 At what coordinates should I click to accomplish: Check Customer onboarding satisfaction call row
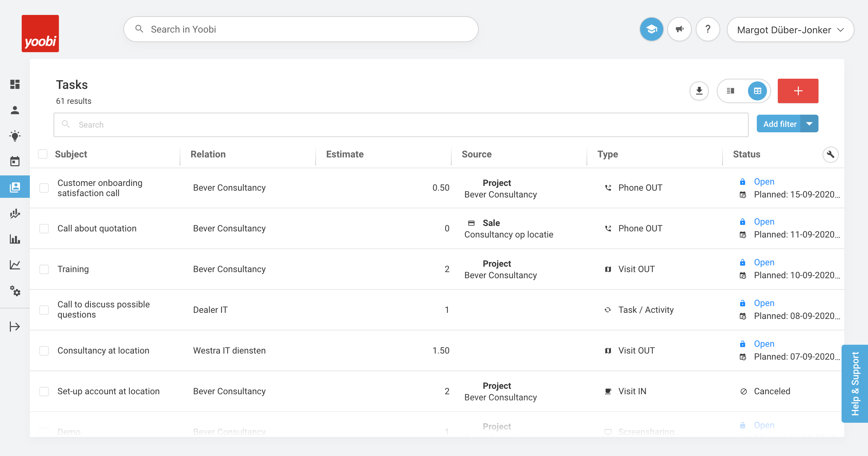[x=44, y=188]
